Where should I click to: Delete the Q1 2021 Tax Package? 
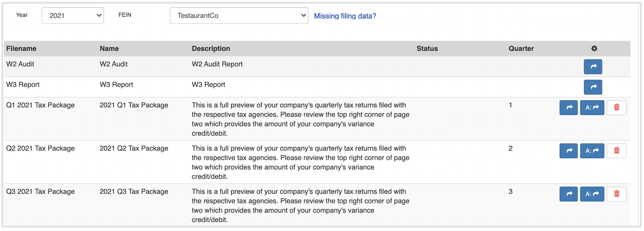pos(616,108)
